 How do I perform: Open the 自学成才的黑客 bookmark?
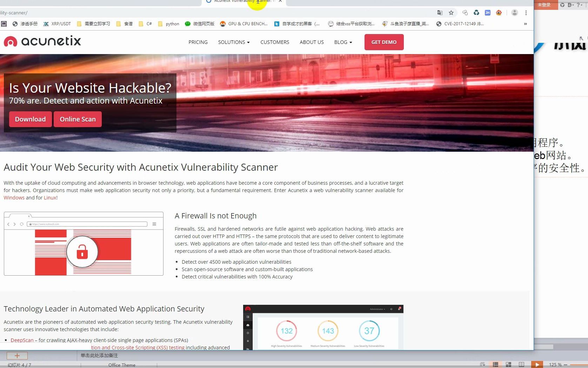(297, 24)
